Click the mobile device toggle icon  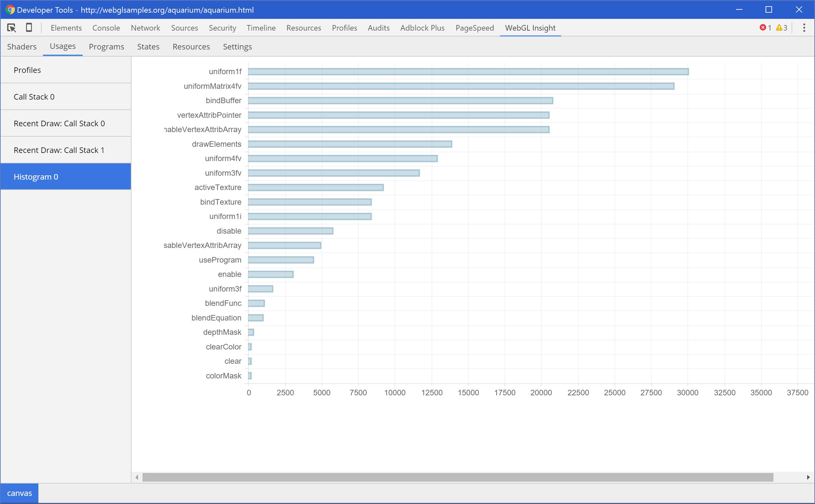[x=29, y=27]
